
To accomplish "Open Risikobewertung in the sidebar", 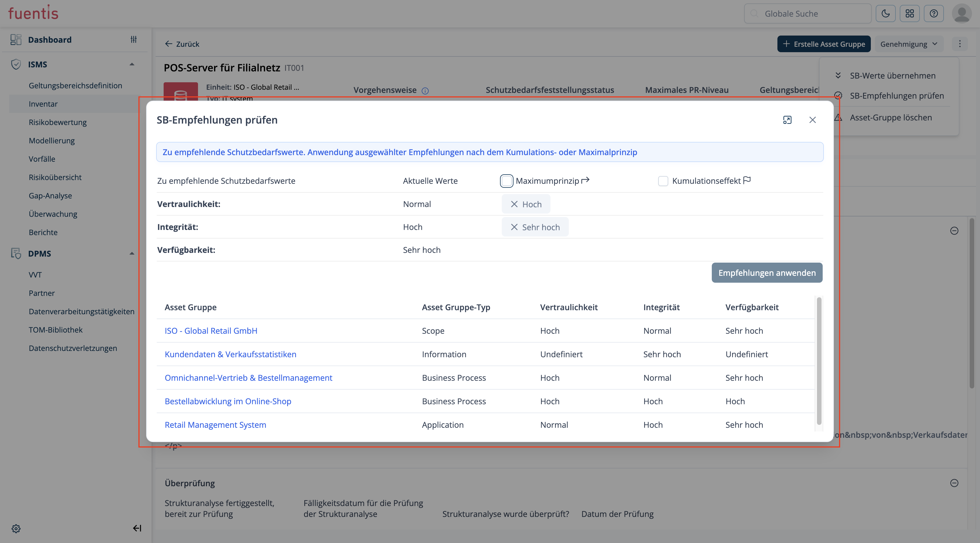I will pos(57,122).
